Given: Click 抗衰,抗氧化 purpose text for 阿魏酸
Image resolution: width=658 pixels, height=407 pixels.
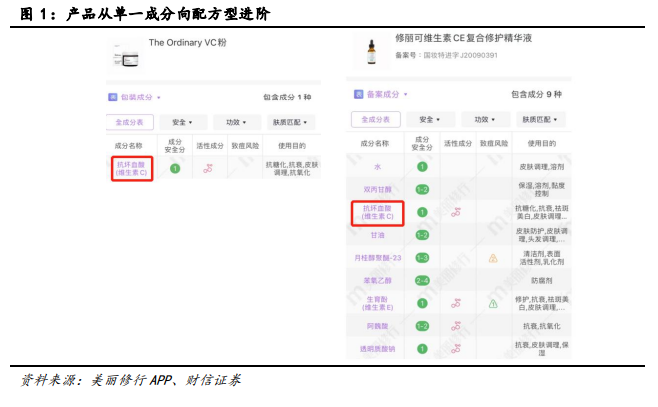Looking at the screenshot, I should (542, 326).
